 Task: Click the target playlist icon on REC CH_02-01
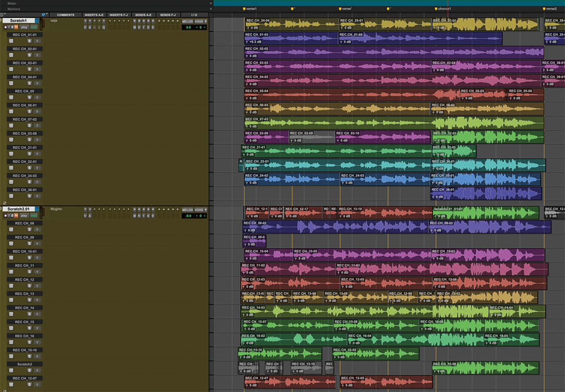[x=11, y=55]
